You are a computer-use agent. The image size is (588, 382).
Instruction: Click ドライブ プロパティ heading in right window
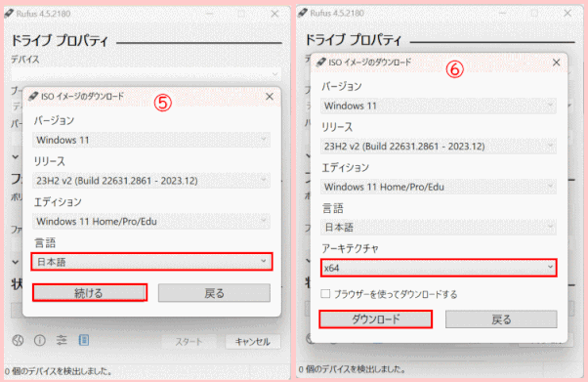354,40
